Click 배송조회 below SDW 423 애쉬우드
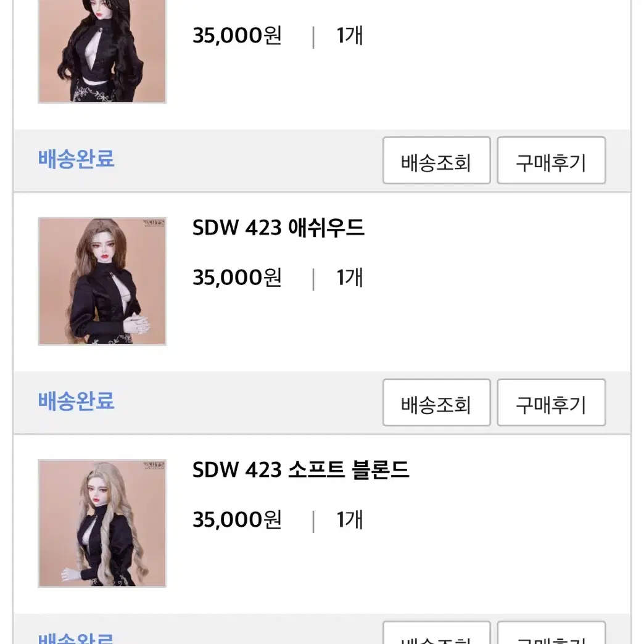Image resolution: width=644 pixels, height=644 pixels. 437,402
